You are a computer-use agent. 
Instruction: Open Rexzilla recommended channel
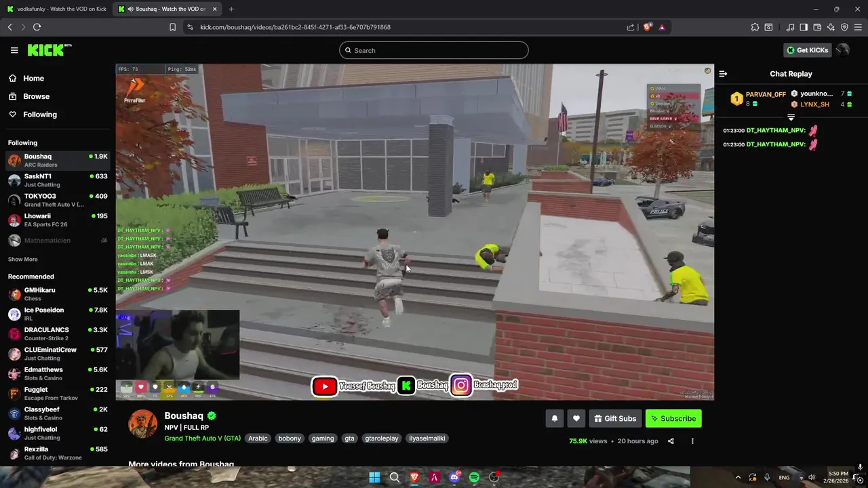point(58,453)
